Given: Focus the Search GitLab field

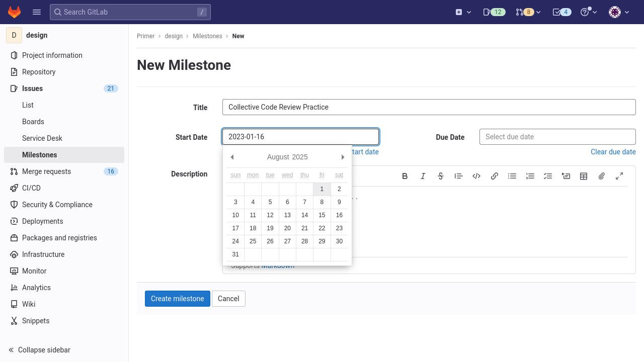Looking at the screenshot, I should 130,12.
